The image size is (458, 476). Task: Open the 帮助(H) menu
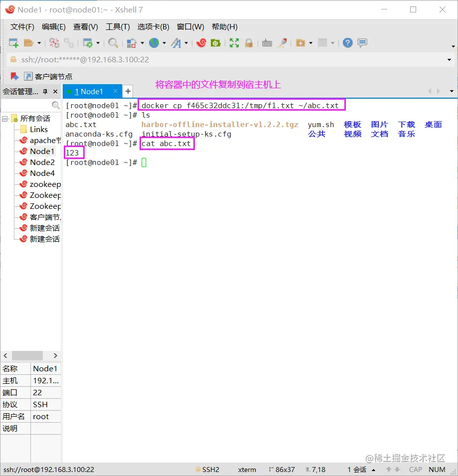click(225, 27)
